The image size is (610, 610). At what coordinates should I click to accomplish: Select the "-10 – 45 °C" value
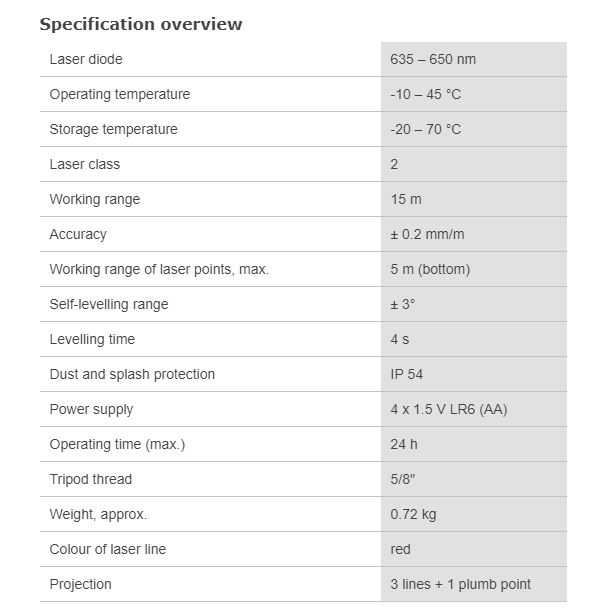(425, 94)
